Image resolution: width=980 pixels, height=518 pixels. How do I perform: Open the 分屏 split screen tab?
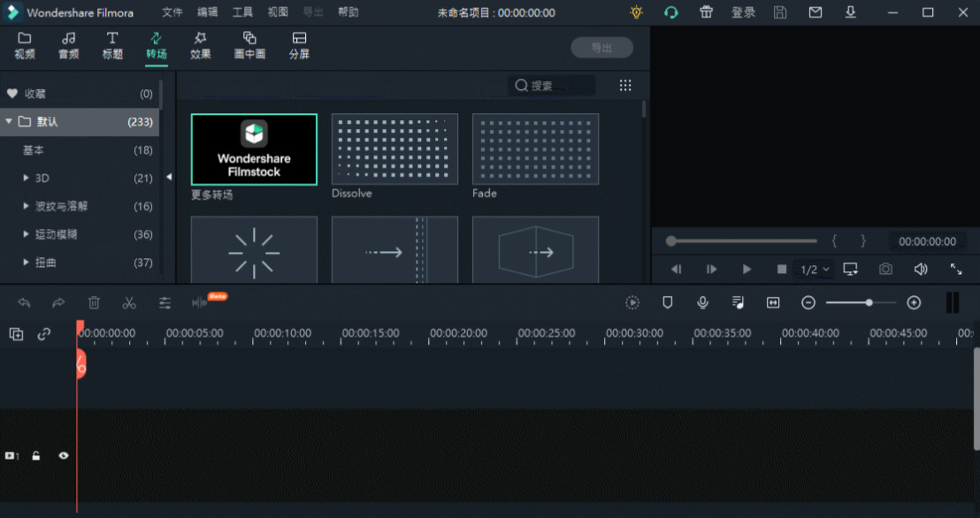[299, 46]
